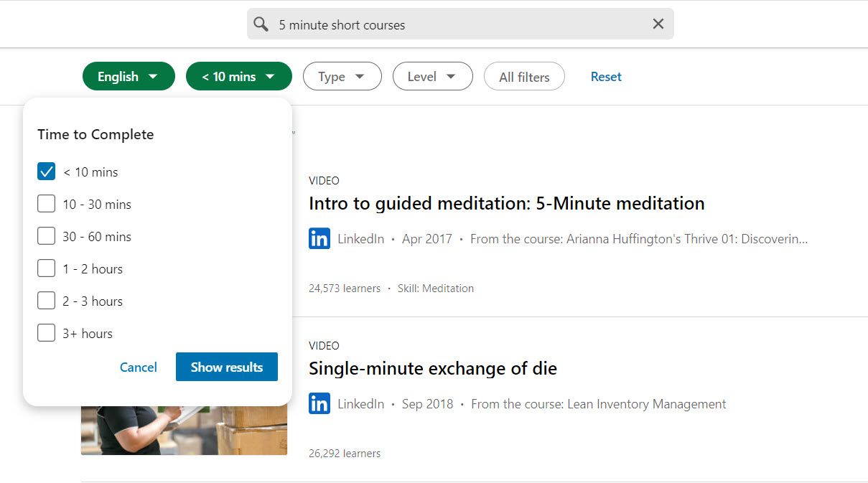Open the All filters panel

point(524,76)
